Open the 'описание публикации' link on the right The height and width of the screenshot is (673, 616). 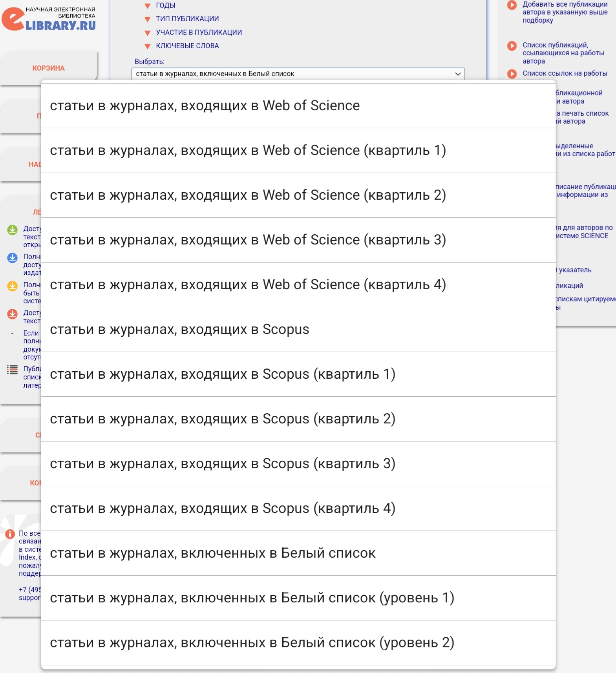point(585,191)
